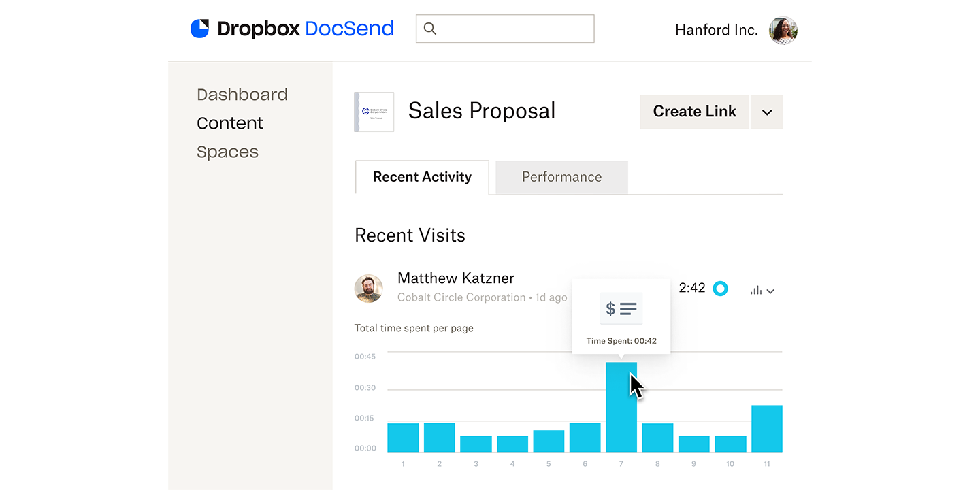Navigate to Spaces in the sidebar
Image resolution: width=980 pixels, height=490 pixels.
[227, 152]
